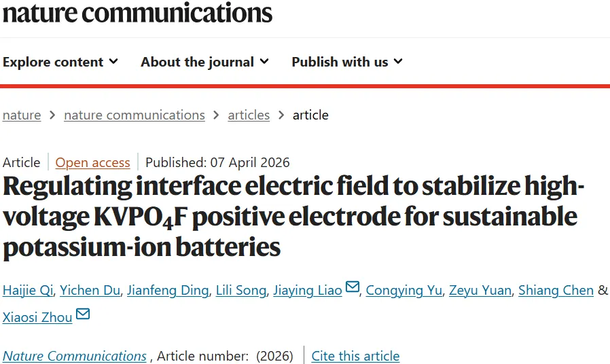The width and height of the screenshot is (610, 364).
Task: Click the Cite this article link
Action: point(355,357)
